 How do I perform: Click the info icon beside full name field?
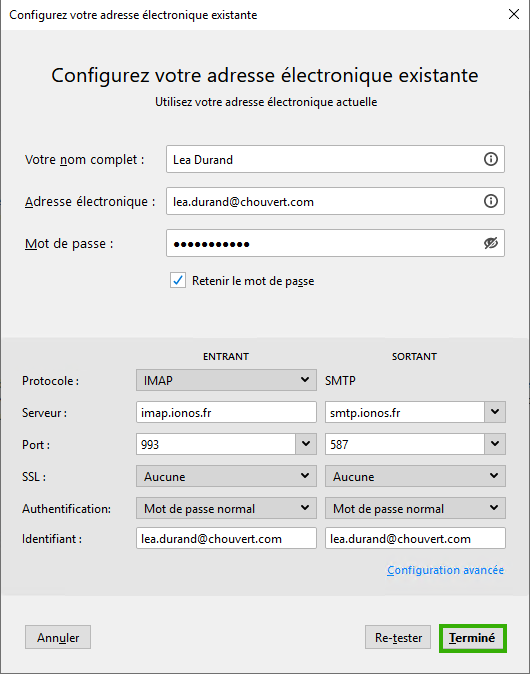(490, 159)
